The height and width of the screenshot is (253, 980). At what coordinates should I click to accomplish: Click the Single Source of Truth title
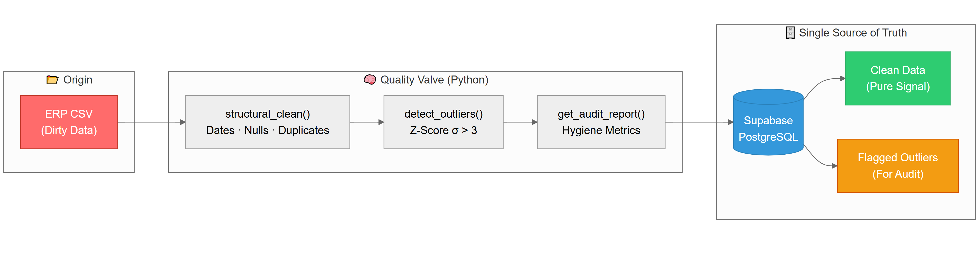click(x=853, y=33)
